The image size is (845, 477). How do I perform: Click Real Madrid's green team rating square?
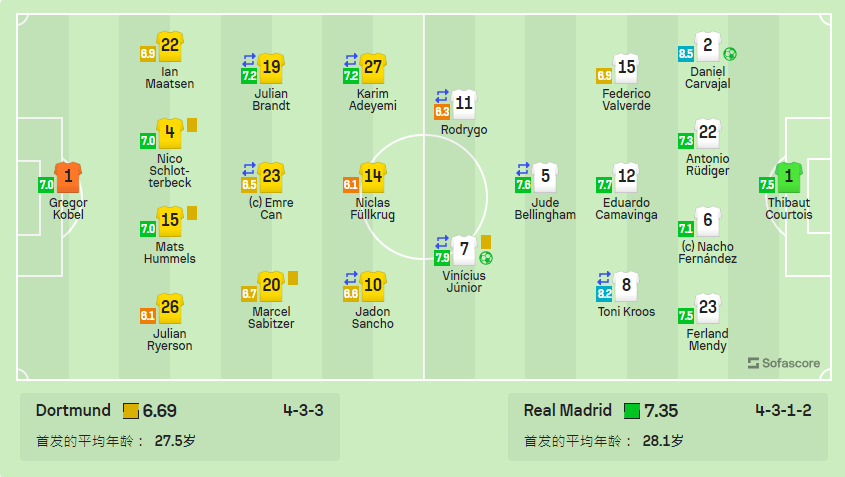click(x=632, y=411)
